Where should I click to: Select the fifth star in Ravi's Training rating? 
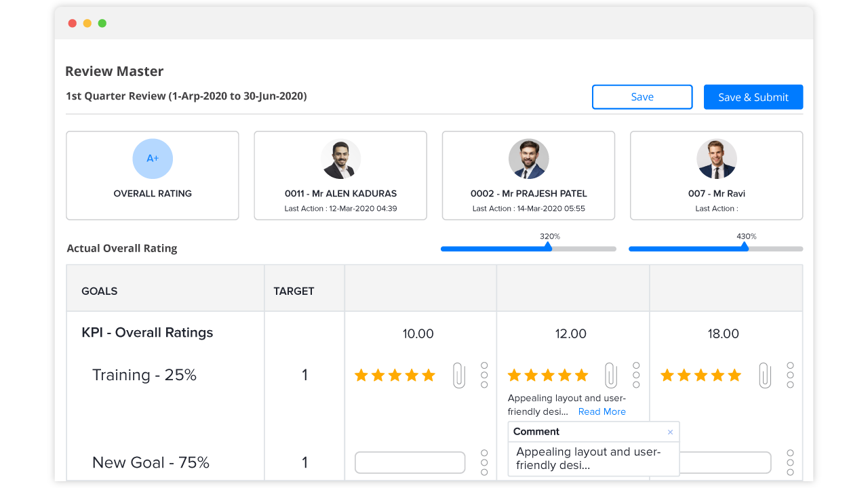[x=735, y=375]
